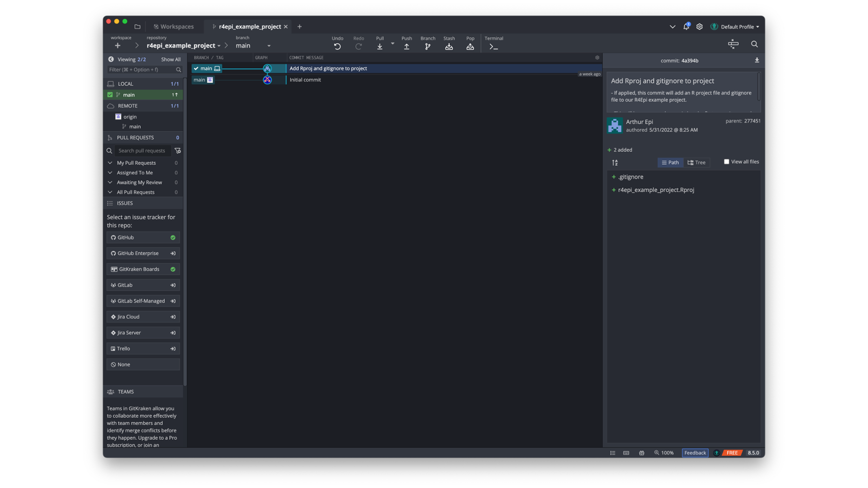This screenshot has width=868, height=488.
Task: Stash changes with the Stash icon
Action: tap(449, 46)
